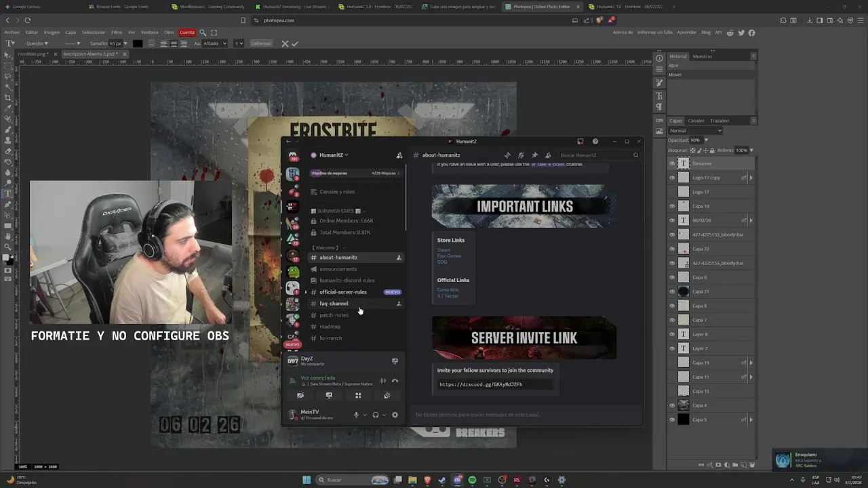Show member list icon in Discord header
The image size is (868, 488).
click(548, 155)
